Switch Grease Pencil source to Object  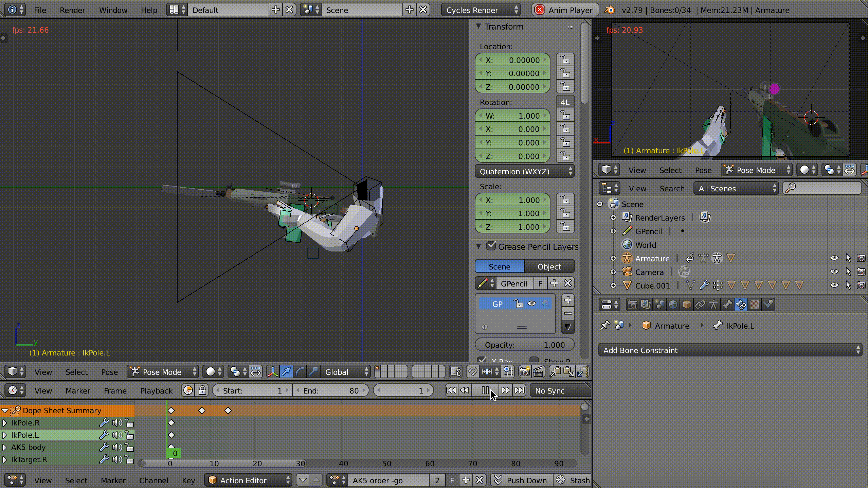(x=549, y=266)
